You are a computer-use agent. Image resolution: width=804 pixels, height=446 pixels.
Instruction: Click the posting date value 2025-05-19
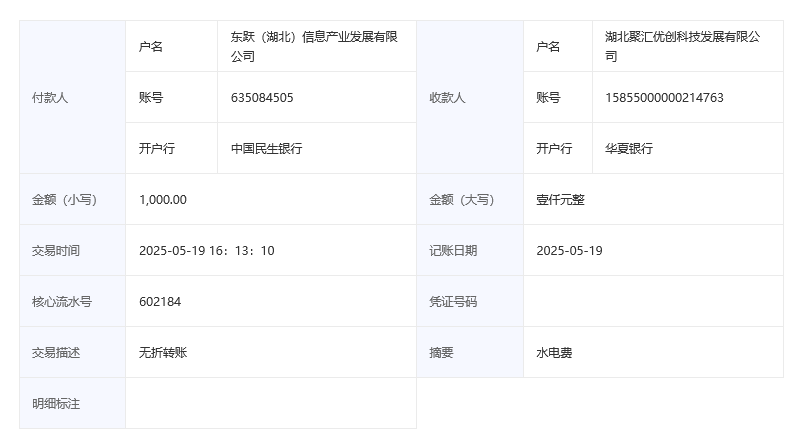tap(569, 251)
